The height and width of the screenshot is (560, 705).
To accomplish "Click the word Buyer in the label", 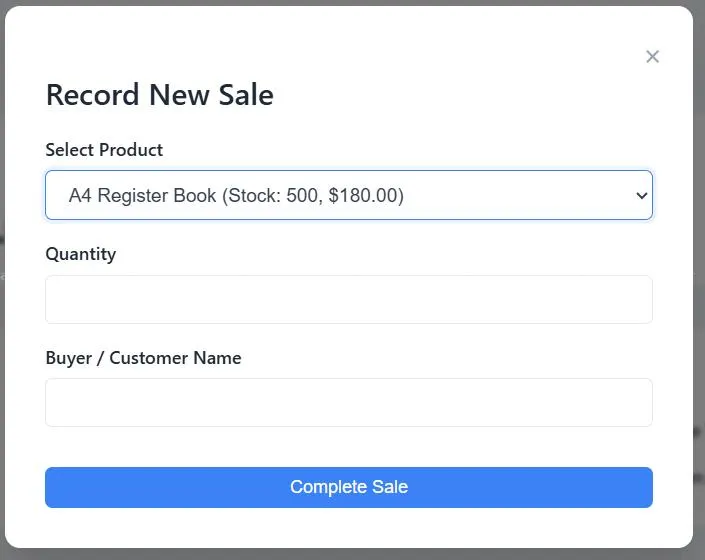I will [x=69, y=358].
